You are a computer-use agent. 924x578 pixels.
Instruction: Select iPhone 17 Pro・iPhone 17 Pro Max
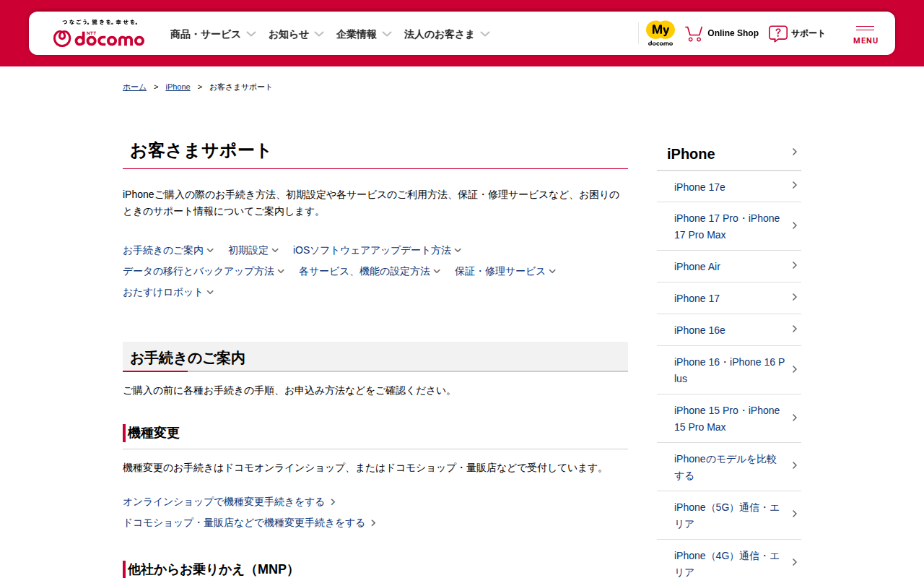[x=729, y=226]
